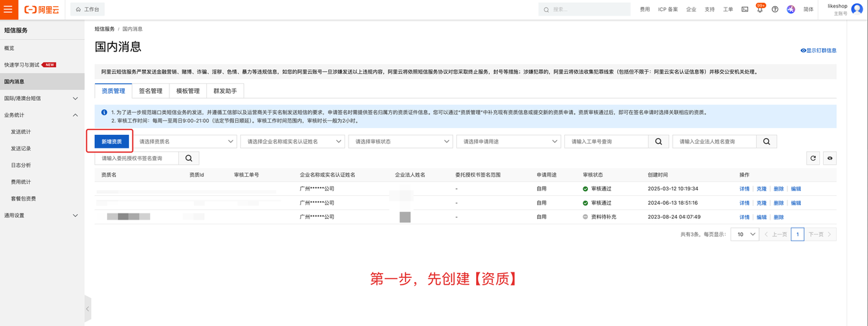Click 编辑 for 2023-08-24 row
This screenshot has height=326, width=868.
click(762, 217)
